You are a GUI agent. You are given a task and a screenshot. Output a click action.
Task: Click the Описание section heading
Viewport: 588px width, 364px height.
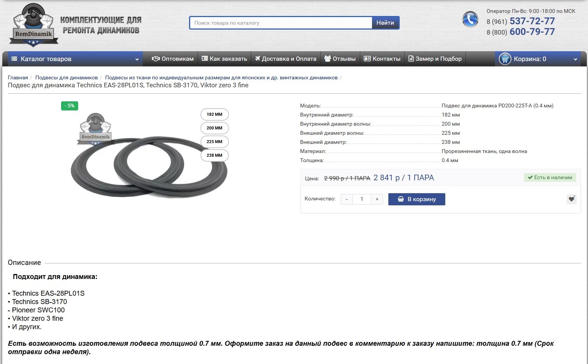point(24,263)
